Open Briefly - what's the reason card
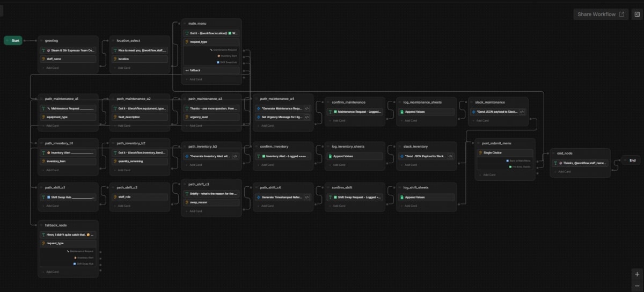Screen dimensions: 644x292 [211, 193]
